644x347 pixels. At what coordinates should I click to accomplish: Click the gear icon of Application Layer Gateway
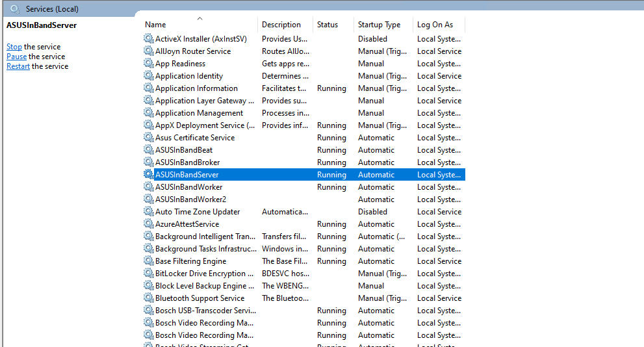[x=148, y=100]
